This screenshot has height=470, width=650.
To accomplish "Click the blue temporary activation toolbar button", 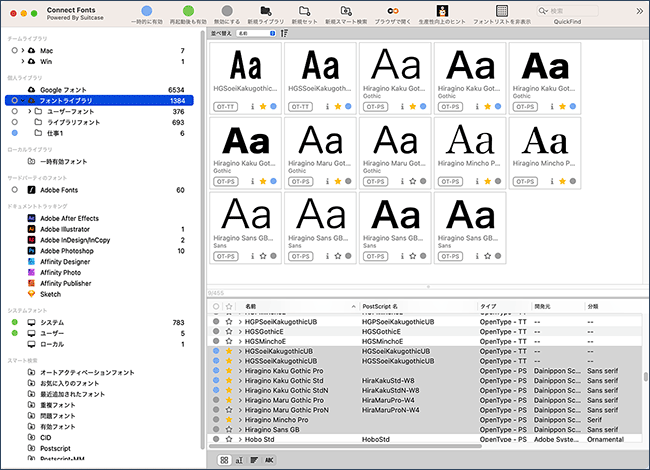I will click(x=147, y=11).
